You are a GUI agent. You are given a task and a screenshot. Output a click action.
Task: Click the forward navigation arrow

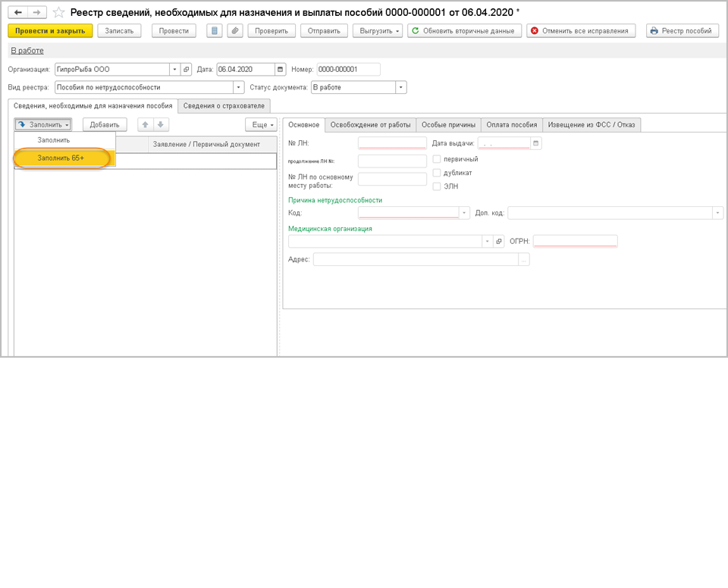[x=36, y=12]
